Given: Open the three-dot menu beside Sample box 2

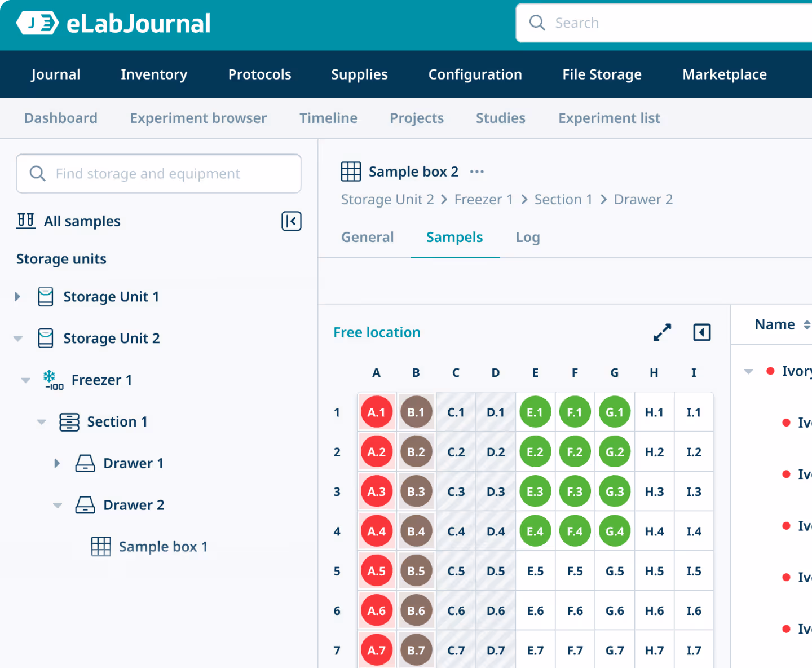Looking at the screenshot, I should [477, 172].
